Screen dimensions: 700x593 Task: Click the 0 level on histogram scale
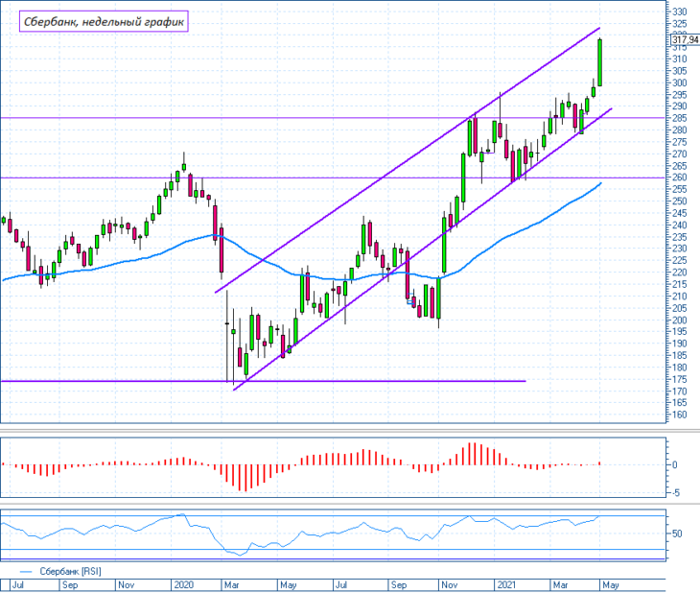pos(674,464)
